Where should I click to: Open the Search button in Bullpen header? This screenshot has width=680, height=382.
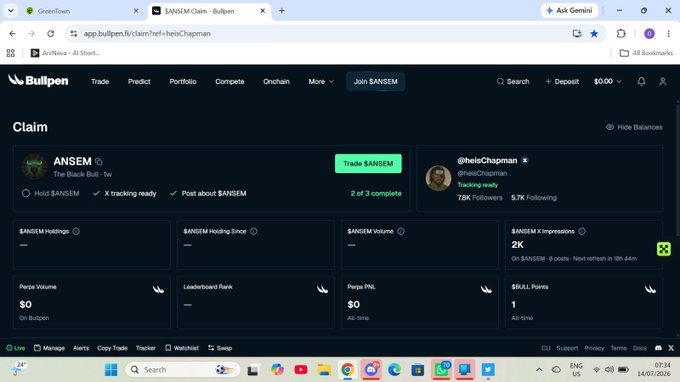point(513,82)
